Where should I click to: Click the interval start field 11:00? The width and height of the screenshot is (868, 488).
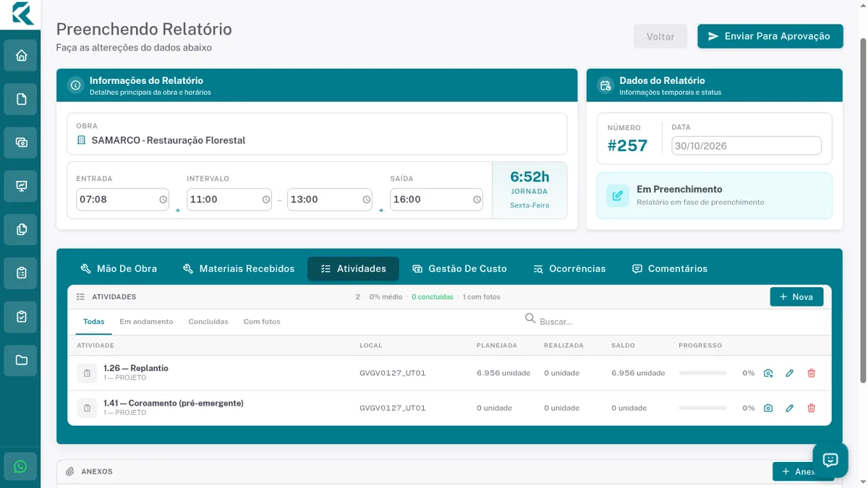point(229,200)
